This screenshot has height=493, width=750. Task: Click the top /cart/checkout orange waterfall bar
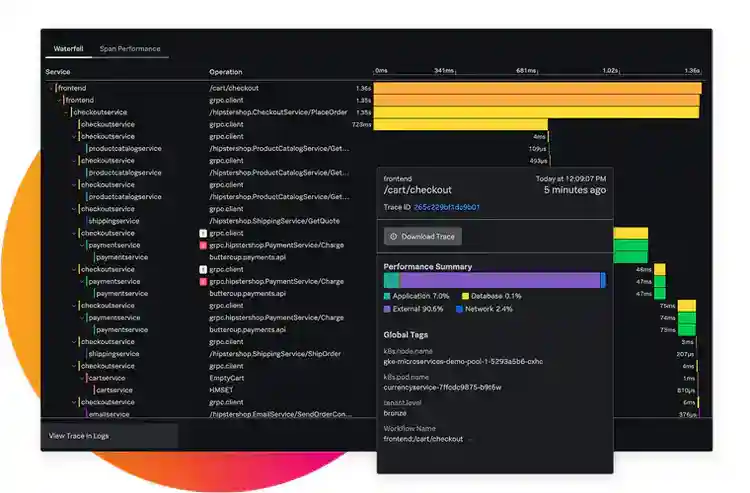click(x=538, y=88)
